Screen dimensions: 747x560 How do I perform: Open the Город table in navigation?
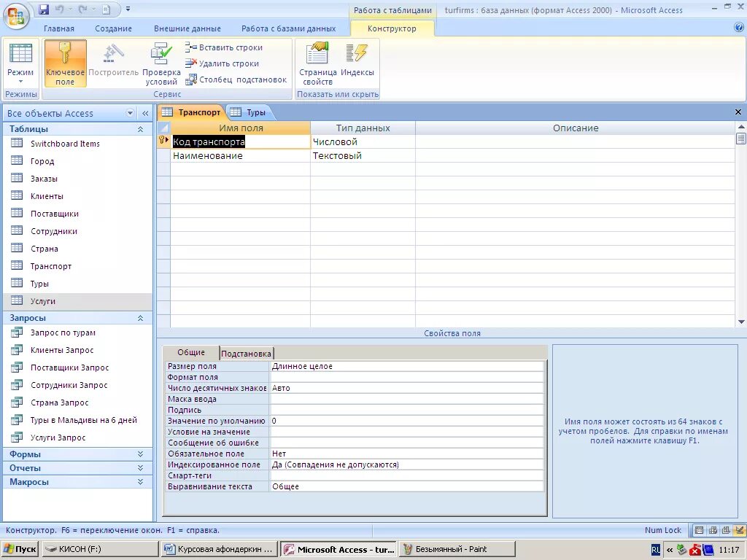42,161
